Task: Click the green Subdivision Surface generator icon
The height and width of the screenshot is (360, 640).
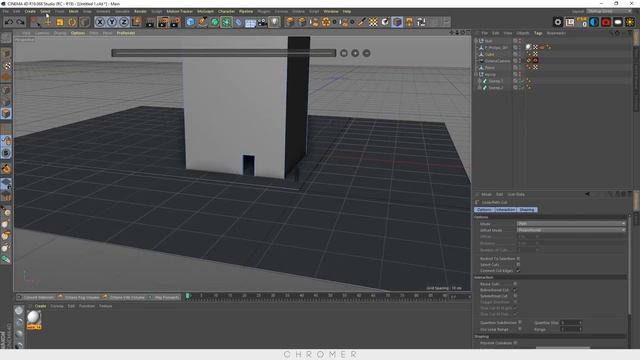Action: (215, 22)
